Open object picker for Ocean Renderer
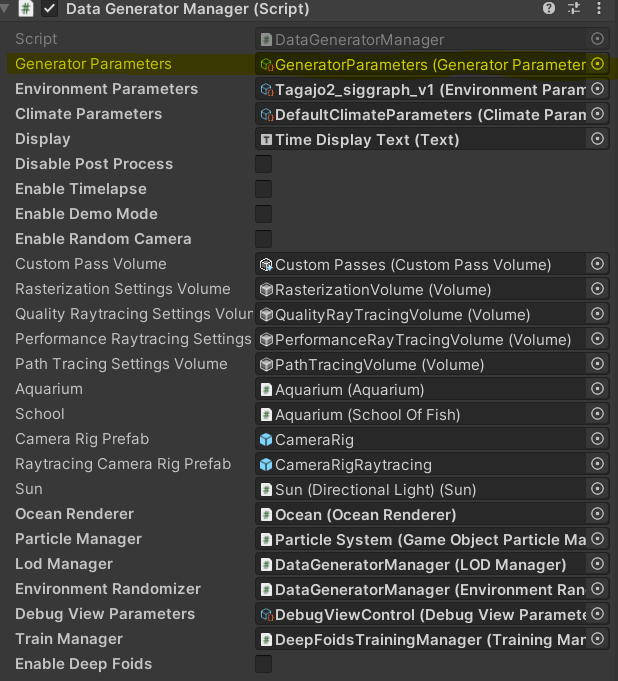Viewport: 618px width, 681px height. 598,514
